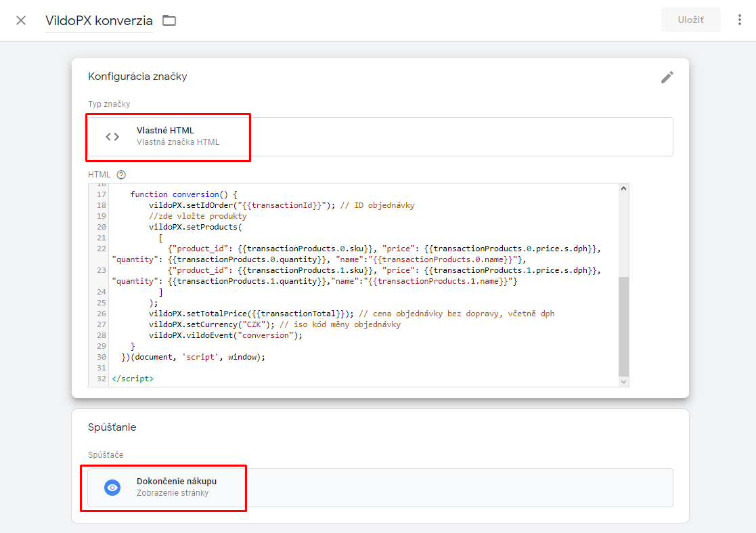Click the closing </script> tag line
This screenshot has height=533, width=756.
[133, 379]
